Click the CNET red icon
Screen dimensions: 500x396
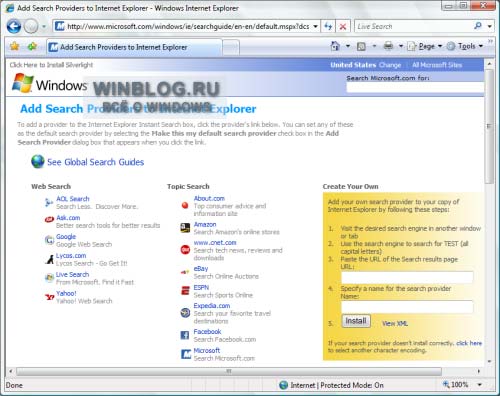[185, 249]
